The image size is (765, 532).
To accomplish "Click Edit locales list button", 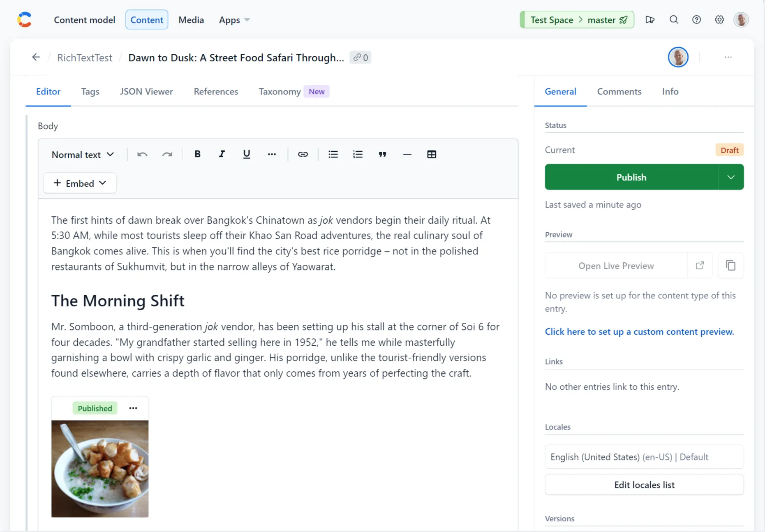I will (644, 485).
